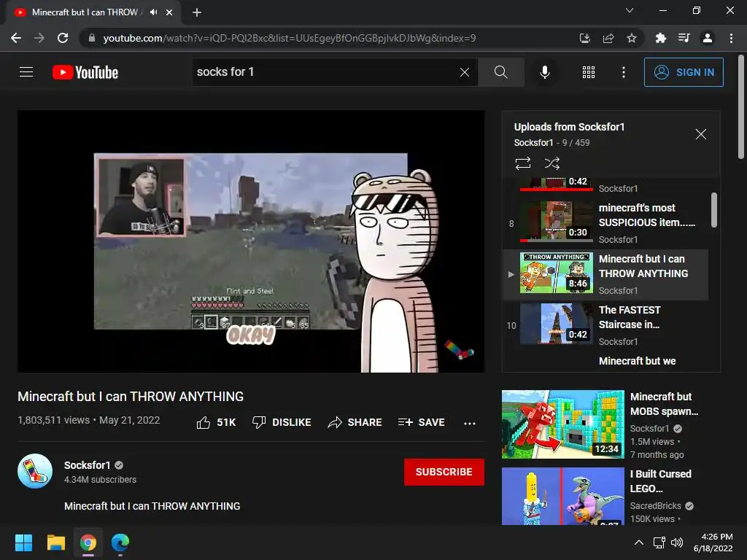Click the video title text

click(131, 397)
